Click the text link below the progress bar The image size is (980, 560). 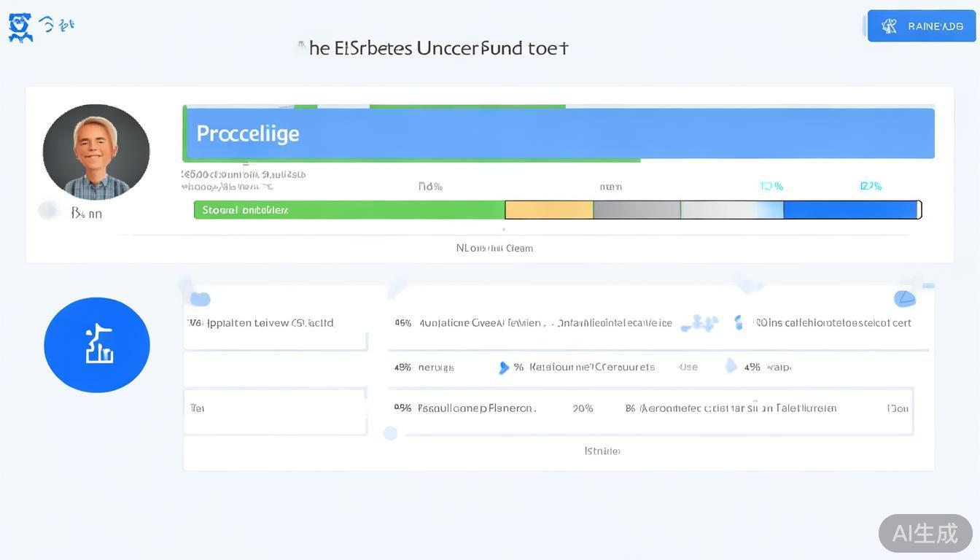pos(494,248)
